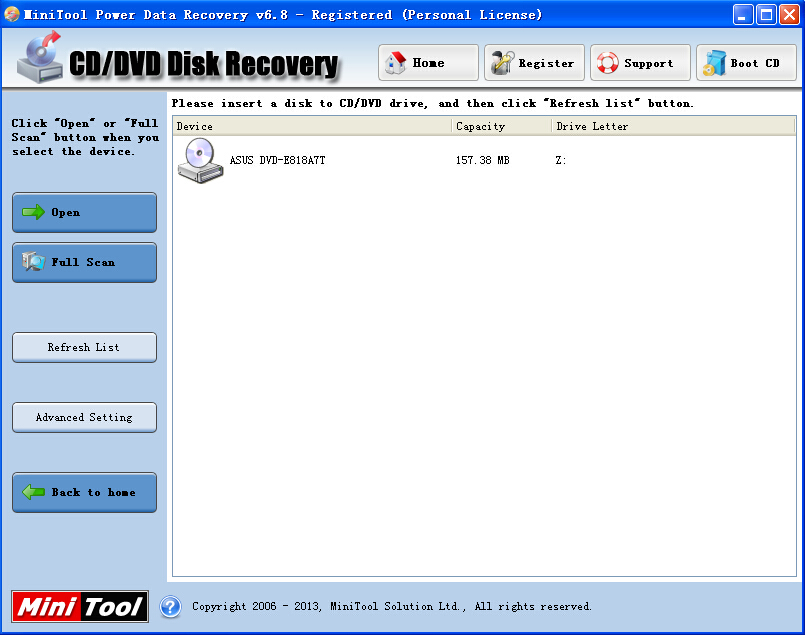Click the Support lifebuoy icon

click(608, 63)
